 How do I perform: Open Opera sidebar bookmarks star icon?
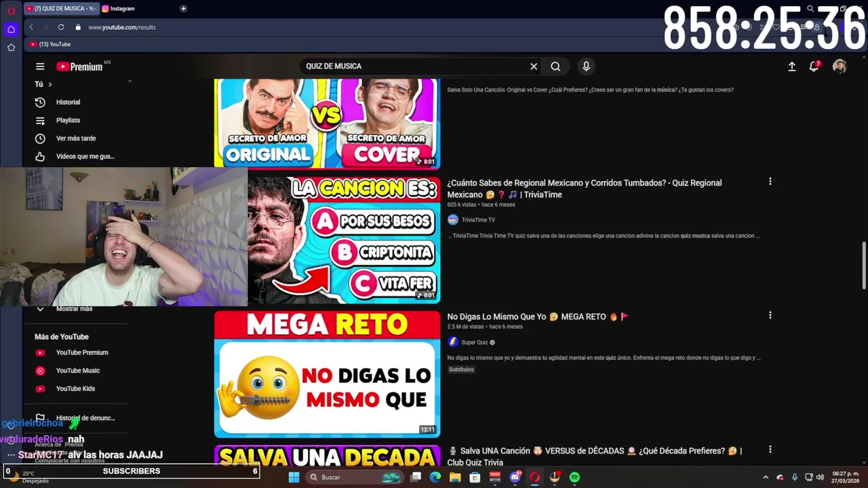point(11,47)
